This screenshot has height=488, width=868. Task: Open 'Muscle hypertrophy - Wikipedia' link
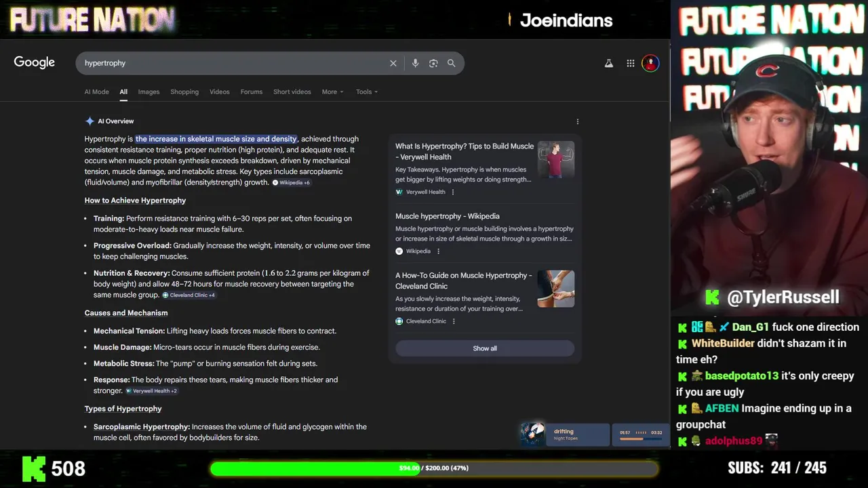pyautogui.click(x=448, y=216)
